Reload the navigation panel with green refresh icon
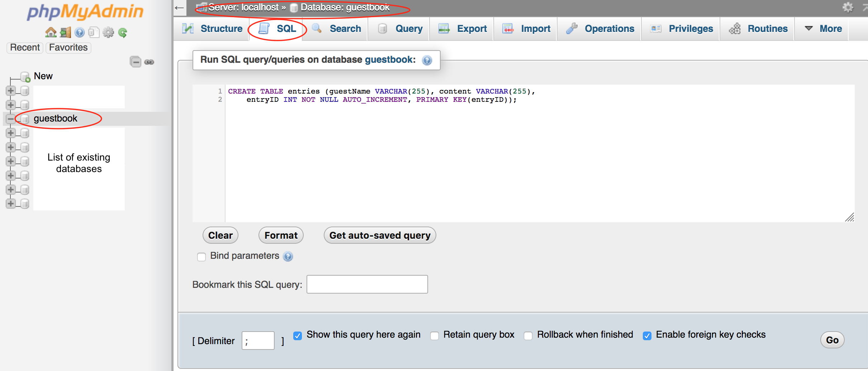868x371 pixels. pyautogui.click(x=123, y=32)
